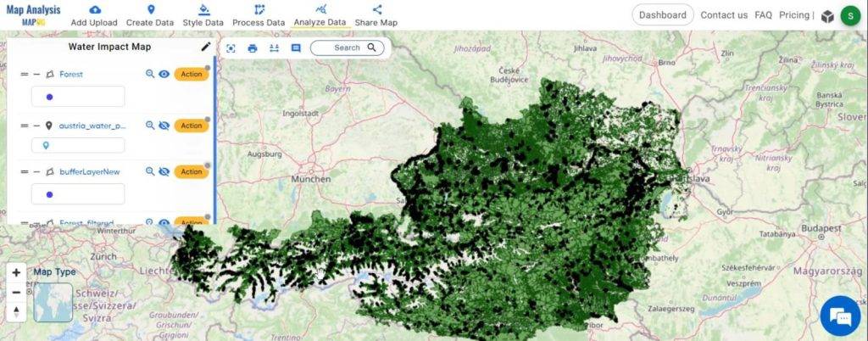This screenshot has height=341, width=868.
Task: Click the pencil icon to rename the map
Action: (x=206, y=47)
